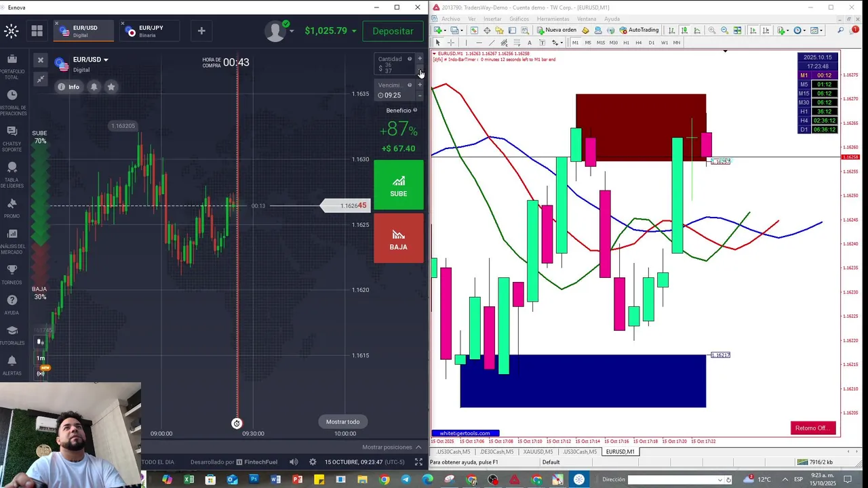Click the EUR/USD alert bell icon

(94, 87)
